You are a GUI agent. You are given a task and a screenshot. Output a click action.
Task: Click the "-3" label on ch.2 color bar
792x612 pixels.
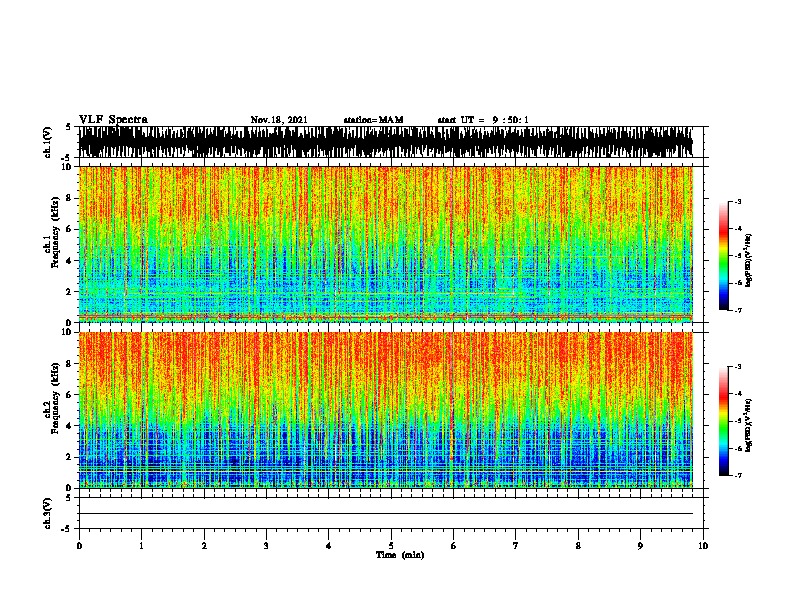(x=737, y=367)
